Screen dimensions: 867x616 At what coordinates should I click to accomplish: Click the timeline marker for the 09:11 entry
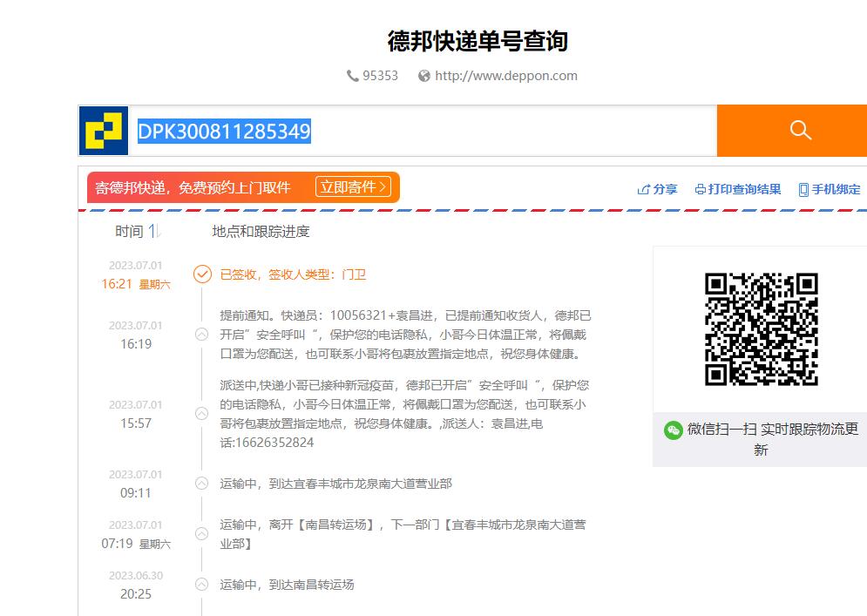click(x=202, y=484)
